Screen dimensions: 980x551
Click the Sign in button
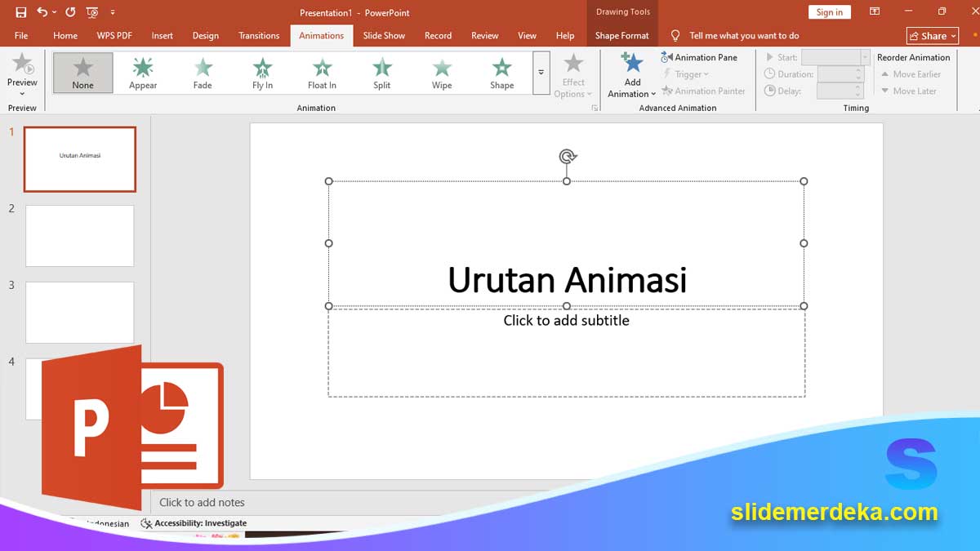(830, 12)
